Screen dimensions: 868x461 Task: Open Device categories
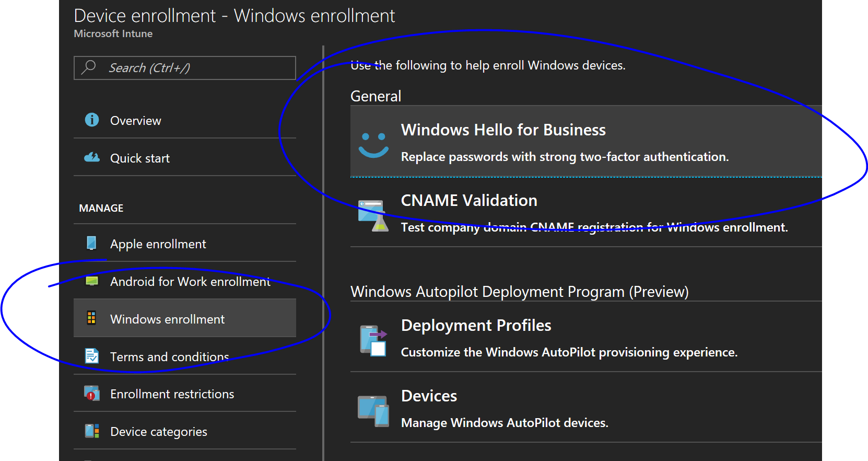pos(185,431)
